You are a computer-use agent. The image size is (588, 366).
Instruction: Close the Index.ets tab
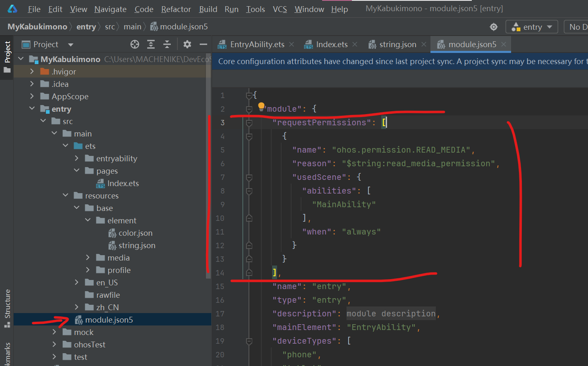355,44
